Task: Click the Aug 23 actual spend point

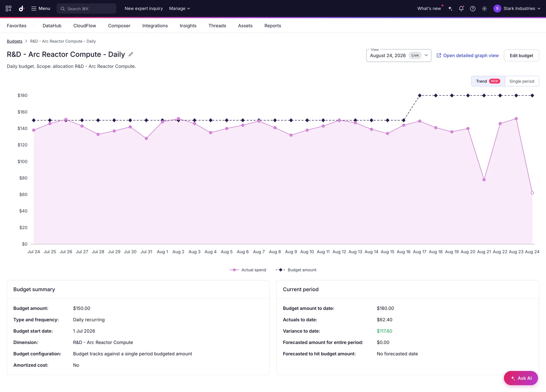Action: (x=516, y=119)
